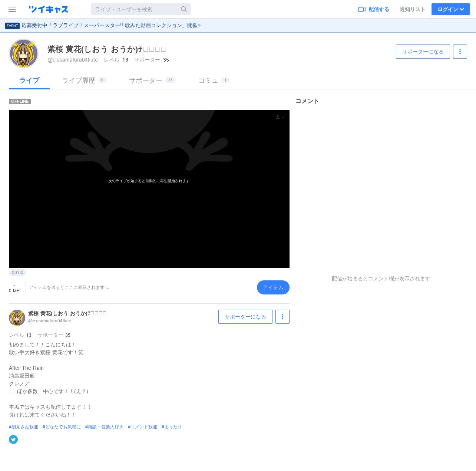This screenshot has width=476, height=471.
Task: Click the TwitCasting logo
Action: click(x=48, y=9)
